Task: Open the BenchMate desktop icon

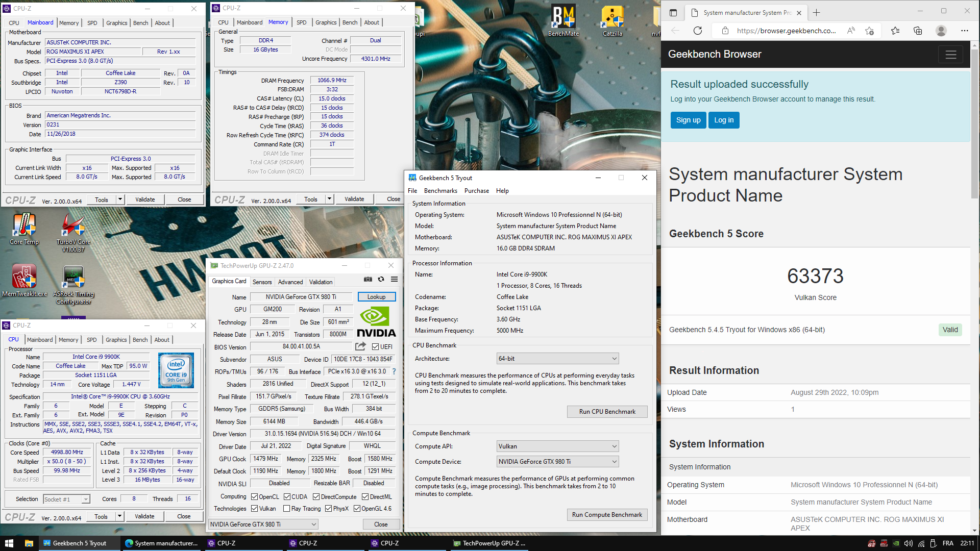Action: [563, 21]
